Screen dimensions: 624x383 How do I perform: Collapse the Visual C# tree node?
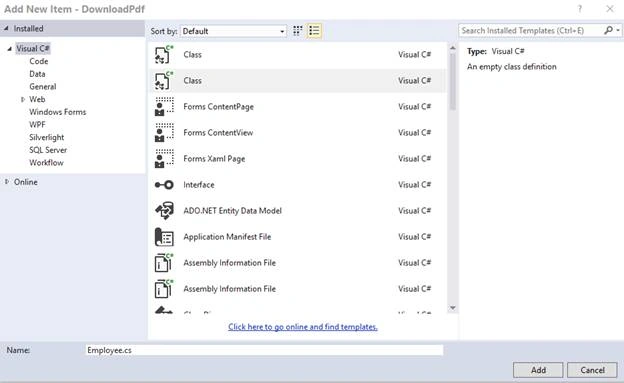click(x=9, y=49)
